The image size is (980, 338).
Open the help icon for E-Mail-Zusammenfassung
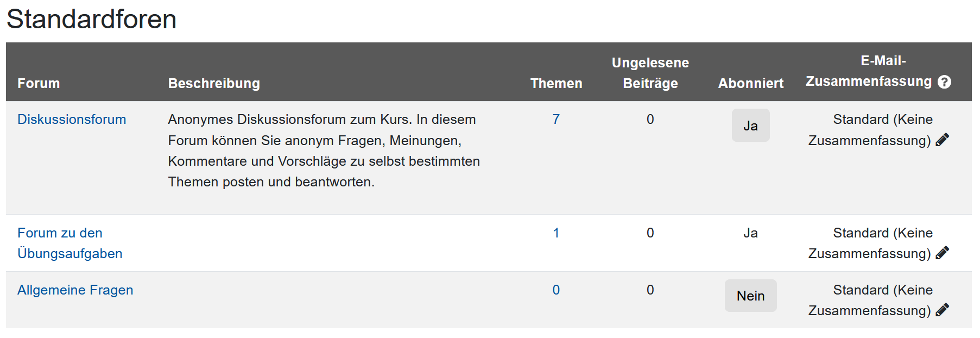(x=945, y=82)
